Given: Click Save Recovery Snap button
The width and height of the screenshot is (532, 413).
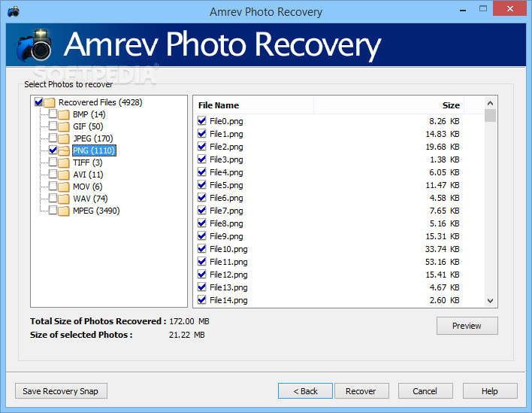Looking at the screenshot, I should (x=61, y=391).
